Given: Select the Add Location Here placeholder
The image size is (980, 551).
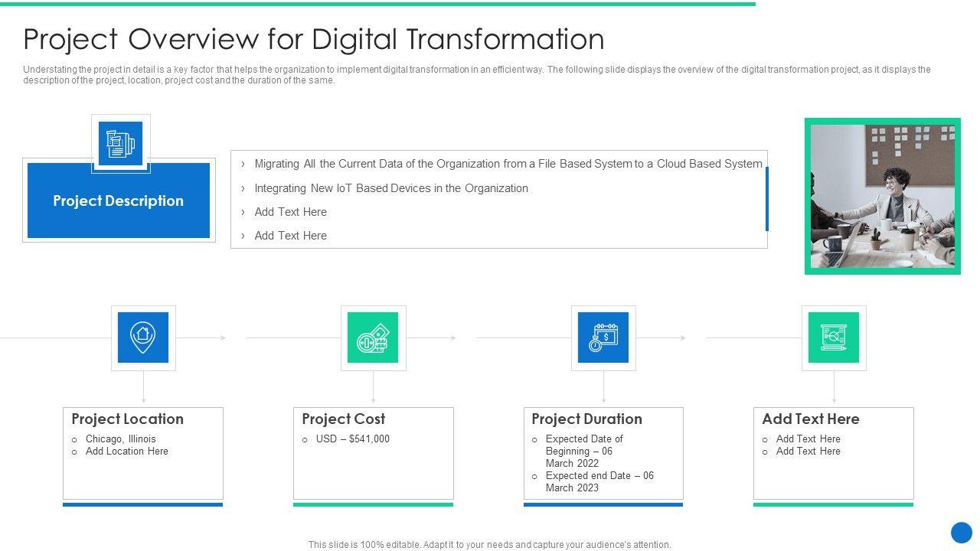Looking at the screenshot, I should pyautogui.click(x=127, y=451).
